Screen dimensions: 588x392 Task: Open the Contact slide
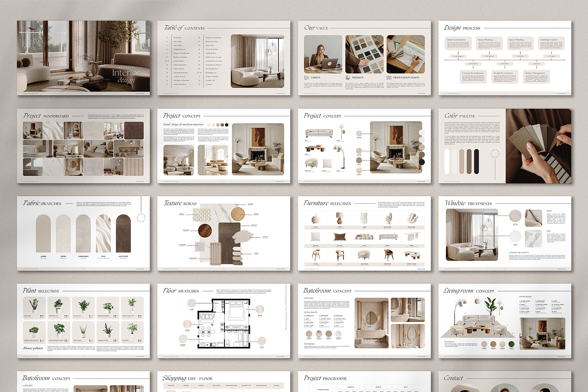(x=505, y=382)
